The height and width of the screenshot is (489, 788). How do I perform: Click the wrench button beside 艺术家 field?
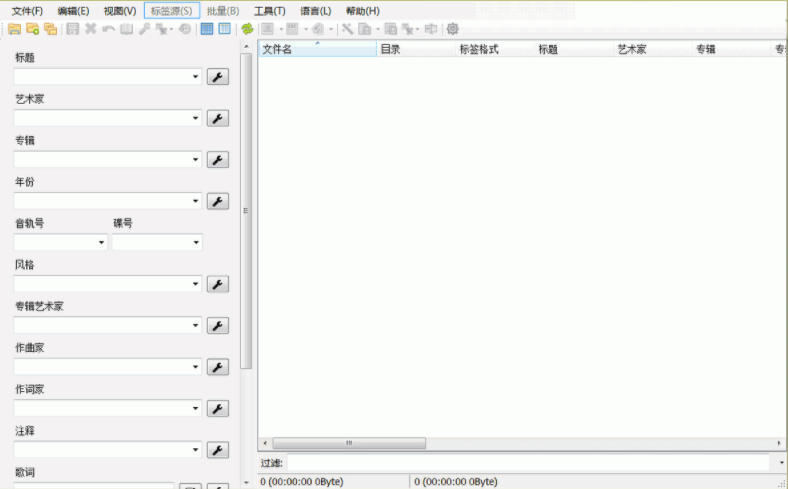coord(217,118)
